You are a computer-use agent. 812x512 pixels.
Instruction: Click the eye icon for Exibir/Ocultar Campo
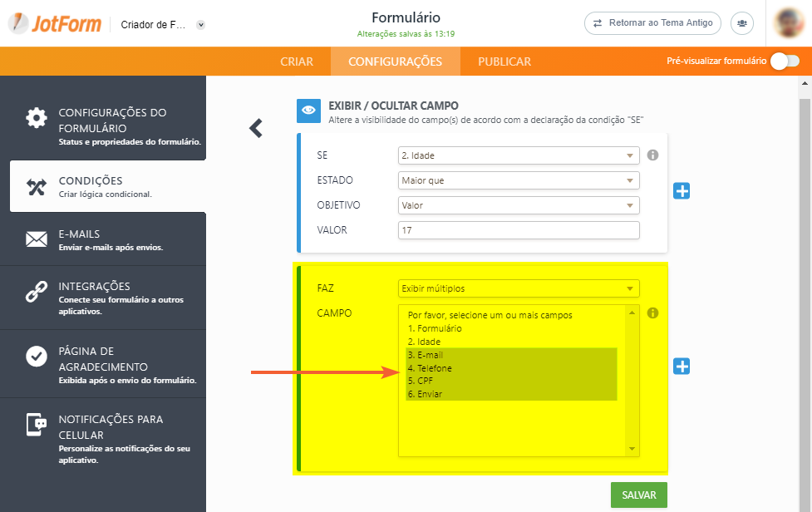pos(308,111)
